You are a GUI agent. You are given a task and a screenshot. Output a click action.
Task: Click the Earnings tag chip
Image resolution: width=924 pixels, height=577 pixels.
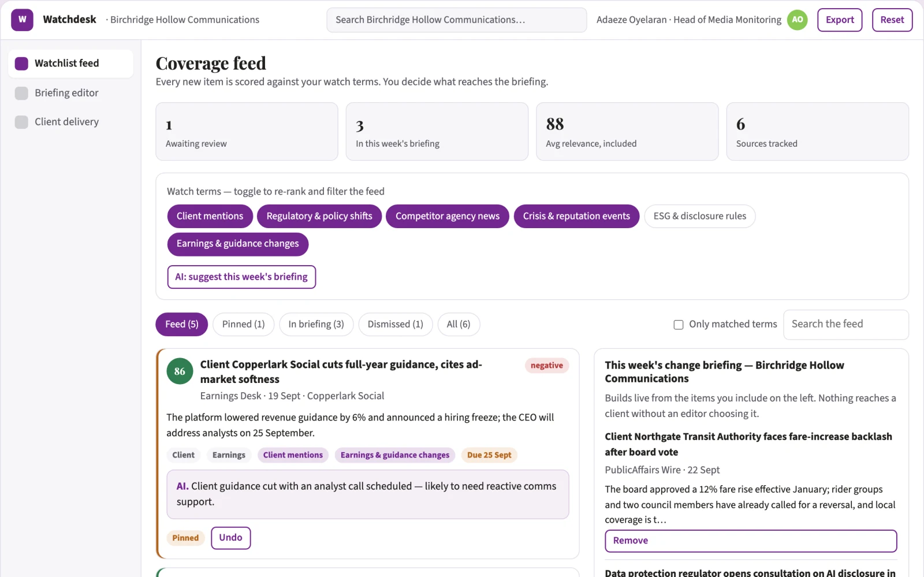coord(229,455)
